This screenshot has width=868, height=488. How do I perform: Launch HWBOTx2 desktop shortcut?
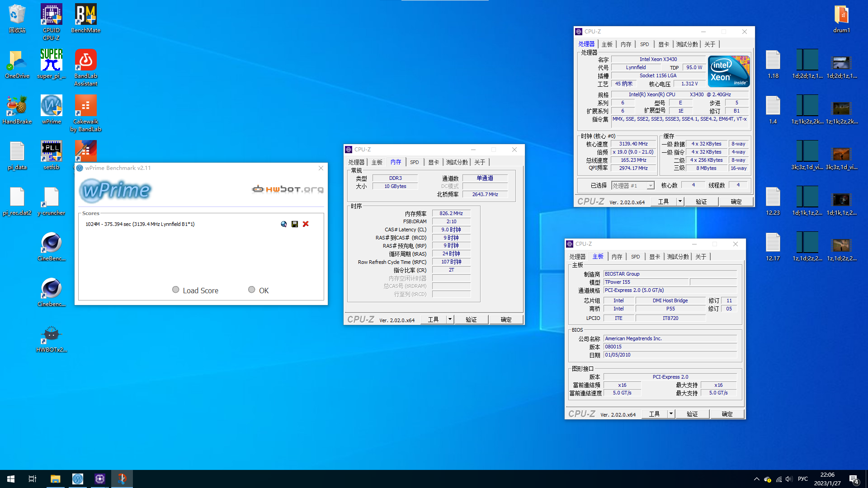coord(51,338)
